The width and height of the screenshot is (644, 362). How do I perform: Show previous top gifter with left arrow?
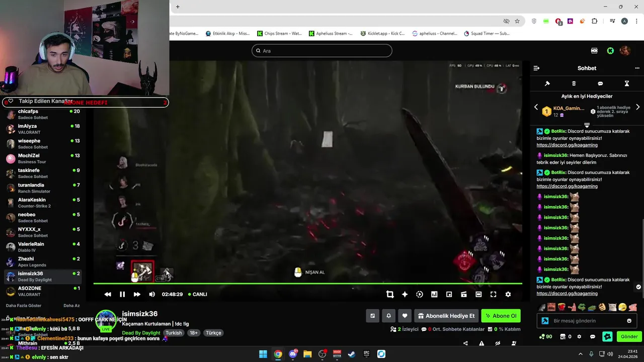[536, 107]
